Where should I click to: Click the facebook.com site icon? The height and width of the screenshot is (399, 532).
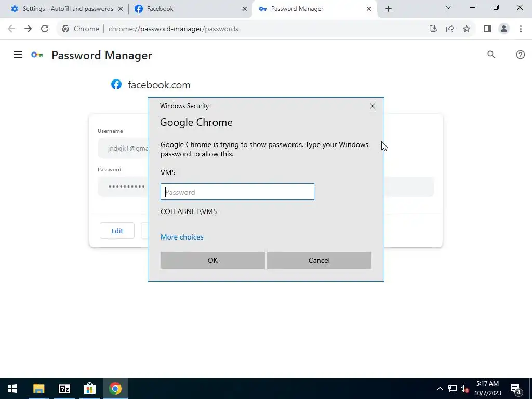(116, 85)
